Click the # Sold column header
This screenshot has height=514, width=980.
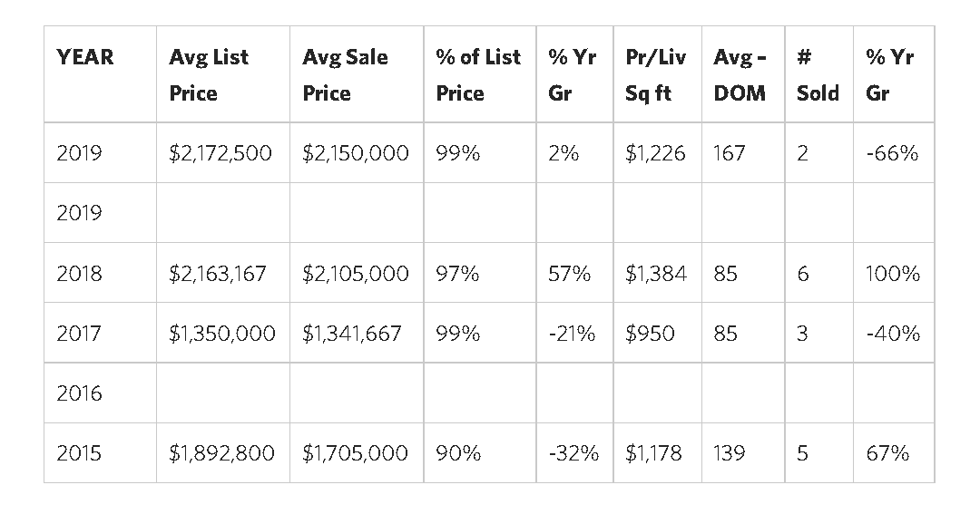tap(818, 74)
